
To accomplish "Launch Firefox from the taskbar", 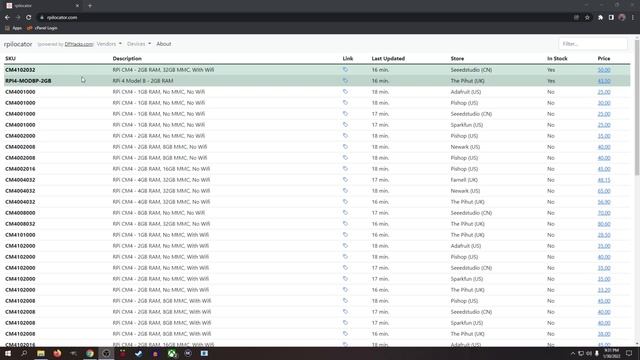I will pos(57,353).
